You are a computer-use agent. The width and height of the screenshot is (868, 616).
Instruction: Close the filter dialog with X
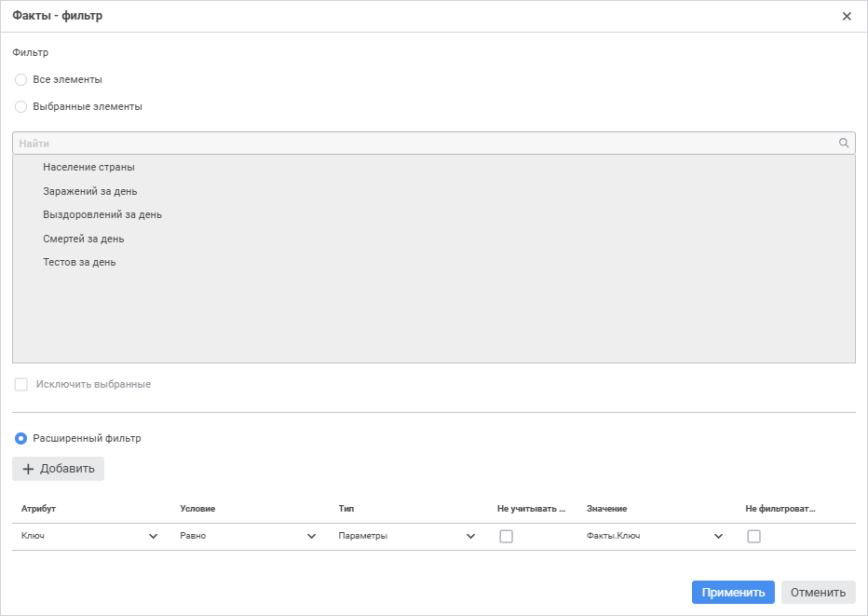(847, 16)
